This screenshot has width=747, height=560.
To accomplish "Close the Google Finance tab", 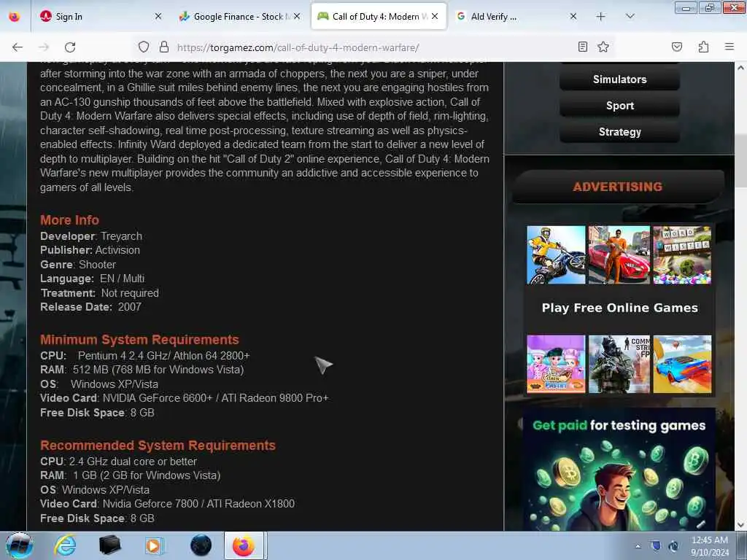I will point(297,17).
